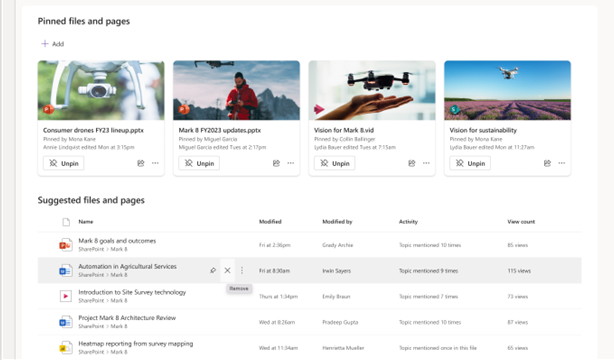
Task: Open Heatmap reporting from survey mapping file
Action: click(x=135, y=344)
